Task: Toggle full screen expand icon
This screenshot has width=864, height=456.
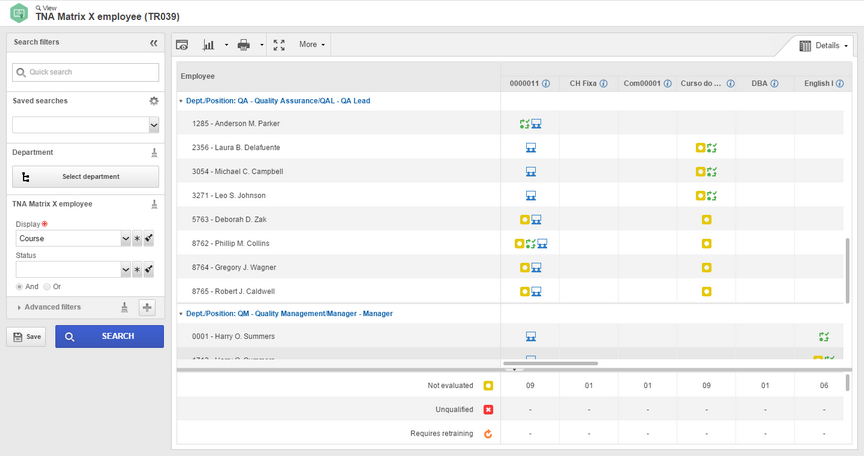Action: click(279, 45)
